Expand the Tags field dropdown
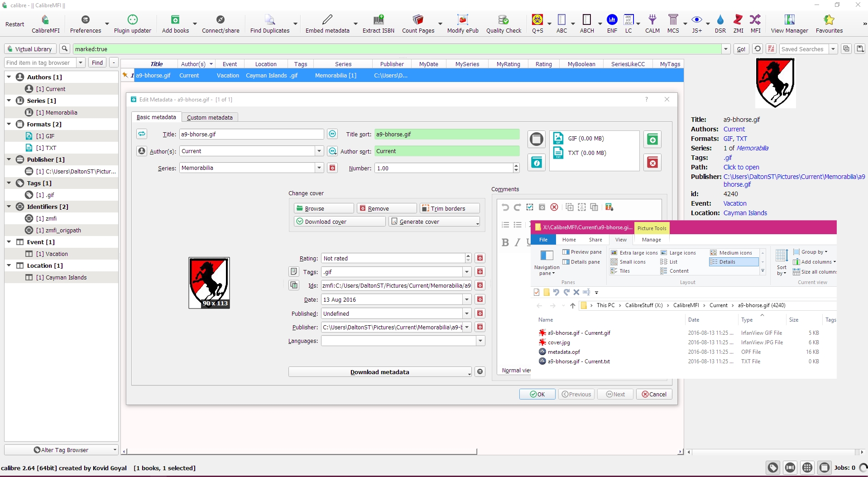Screen dimensions: 868x477 pos(467,272)
